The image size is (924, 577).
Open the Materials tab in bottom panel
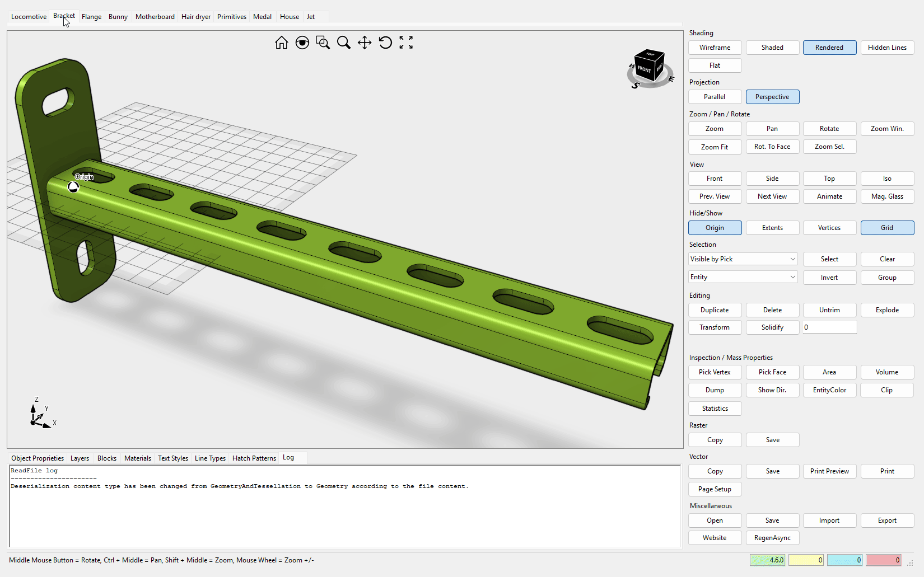pos(138,458)
